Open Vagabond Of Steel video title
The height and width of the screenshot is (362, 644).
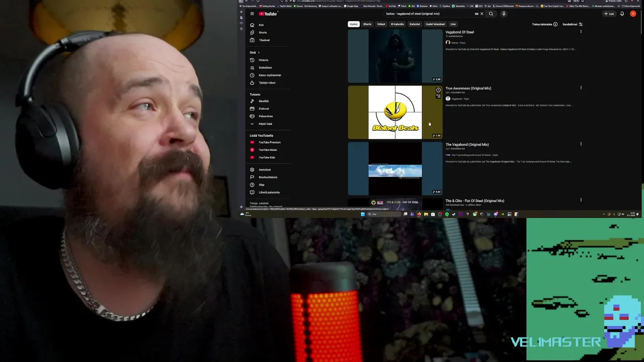pos(459,32)
